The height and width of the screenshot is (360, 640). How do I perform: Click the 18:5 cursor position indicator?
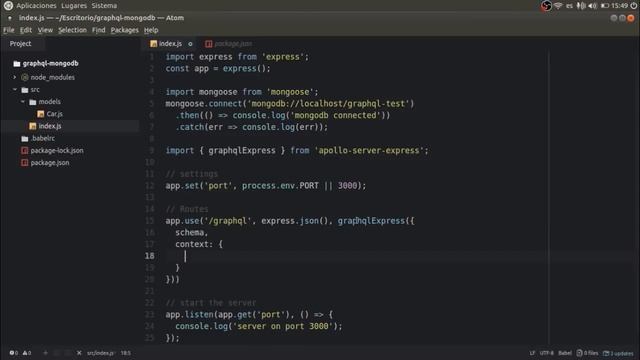coord(126,353)
